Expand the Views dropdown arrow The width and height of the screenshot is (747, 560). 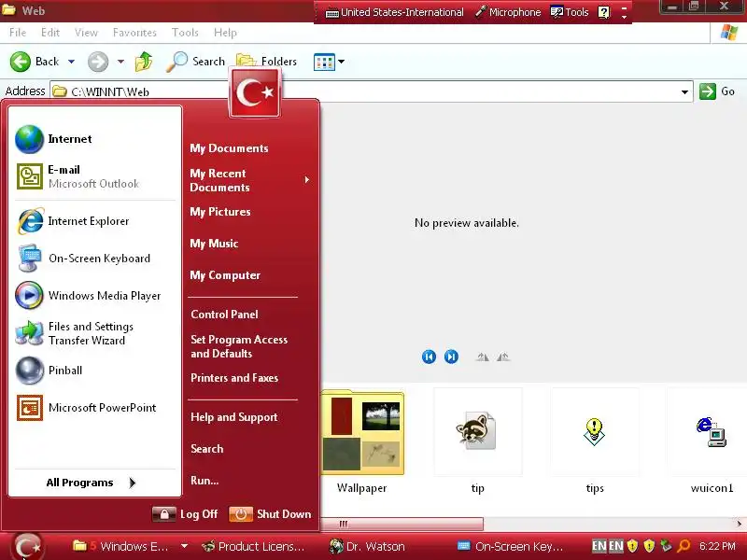coord(341,62)
